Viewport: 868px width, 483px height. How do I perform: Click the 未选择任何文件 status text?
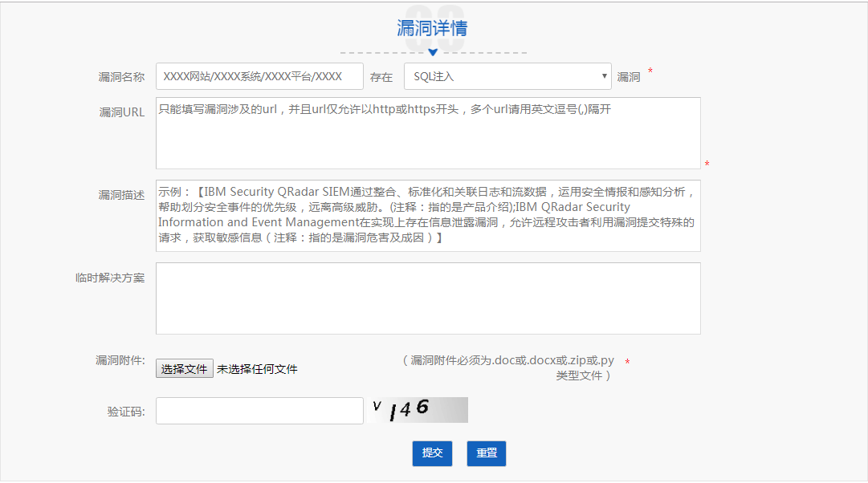pos(257,369)
